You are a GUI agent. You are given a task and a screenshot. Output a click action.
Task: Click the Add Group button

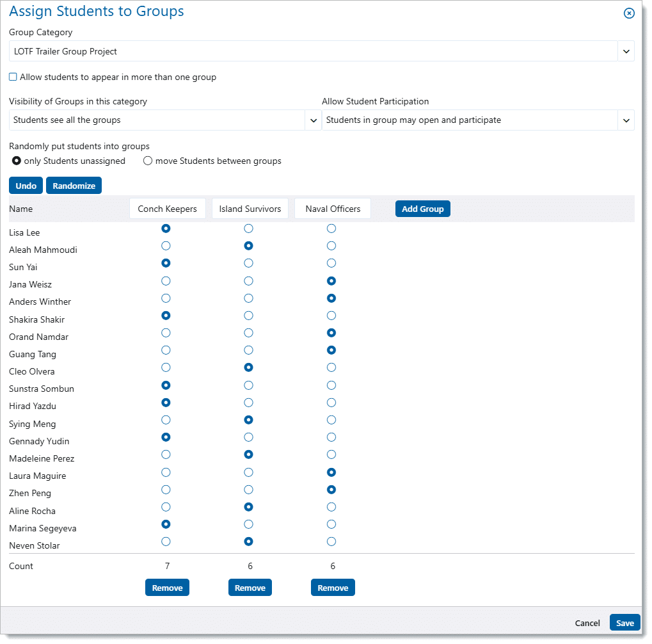click(422, 209)
